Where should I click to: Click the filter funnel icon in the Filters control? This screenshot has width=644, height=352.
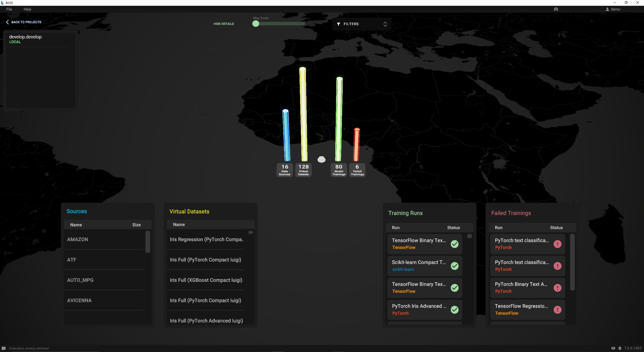pos(339,24)
